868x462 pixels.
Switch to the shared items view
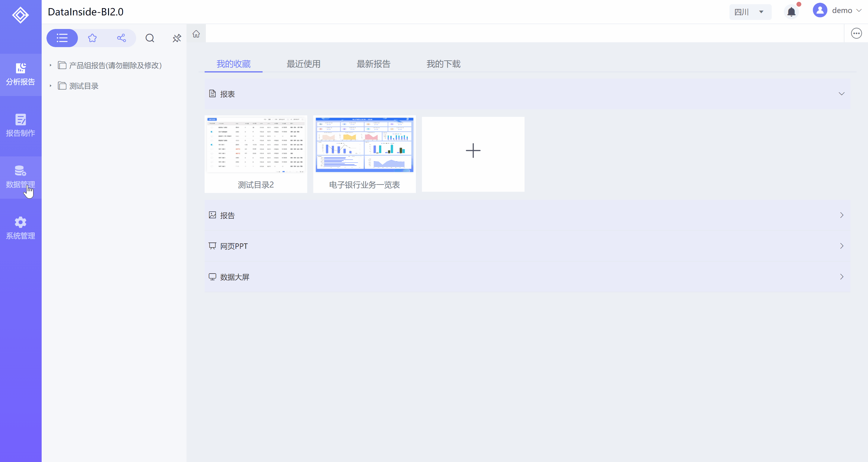(x=121, y=38)
